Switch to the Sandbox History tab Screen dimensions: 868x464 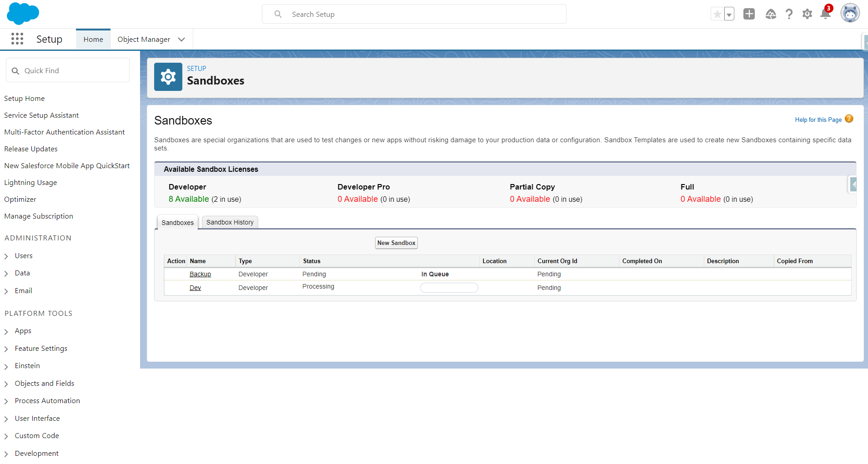pos(230,222)
